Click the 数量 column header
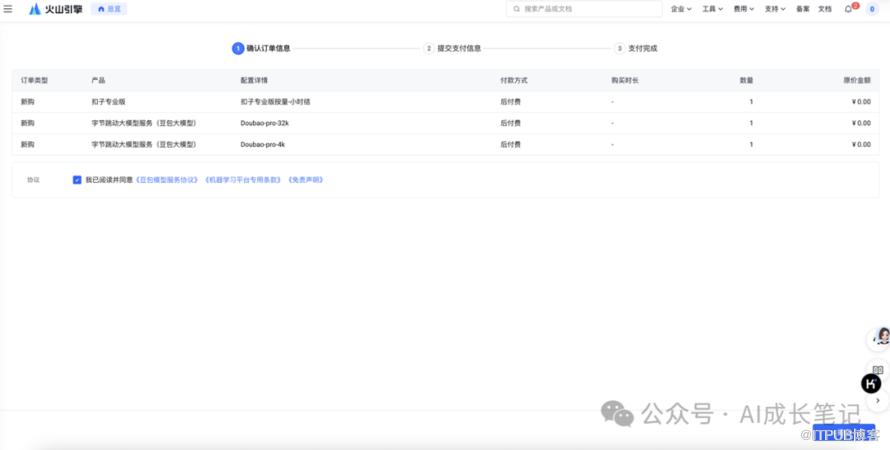This screenshot has height=450, width=890. [x=746, y=81]
